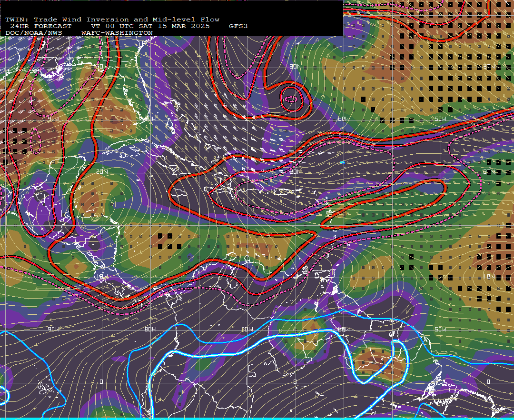Click the '70W' longitude label
514x420 pixels.
(x=247, y=329)
